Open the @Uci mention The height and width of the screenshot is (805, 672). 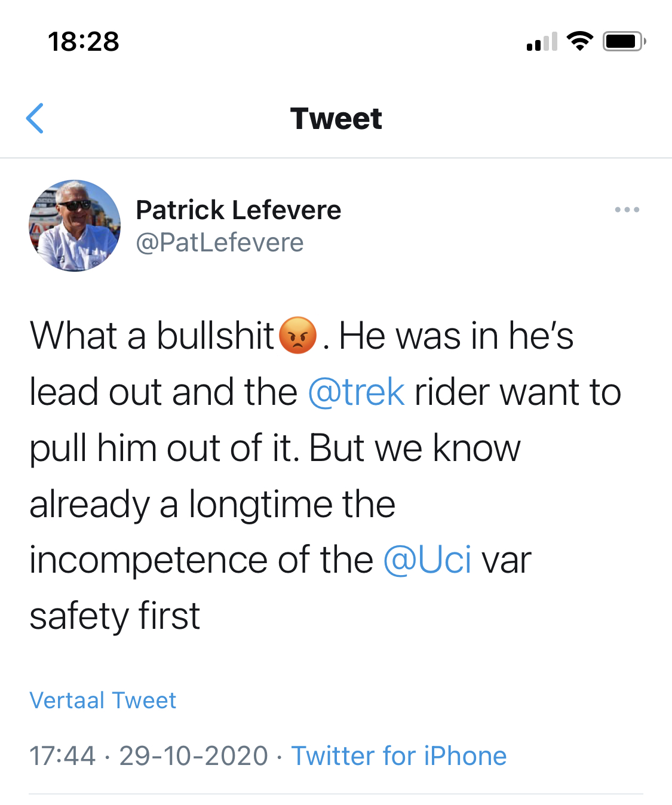(427, 560)
